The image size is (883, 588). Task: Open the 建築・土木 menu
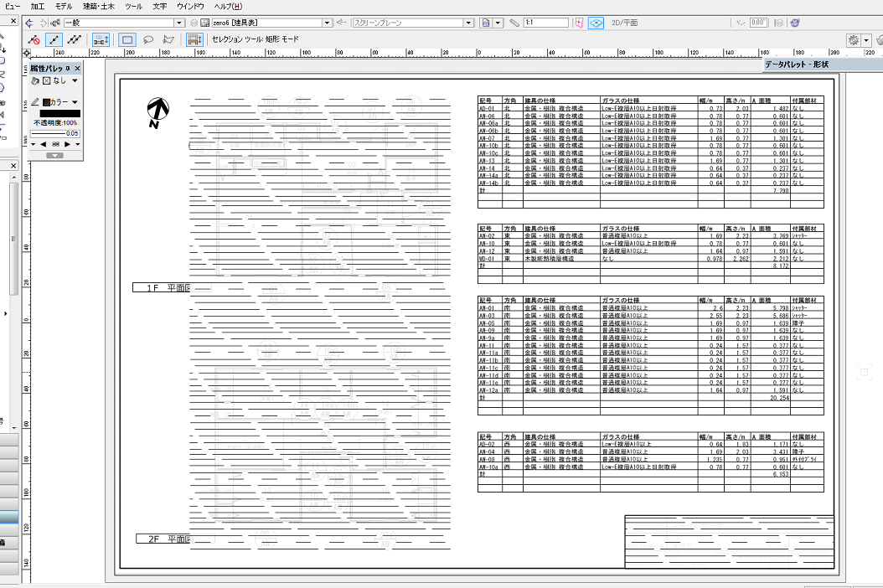pos(95,6)
